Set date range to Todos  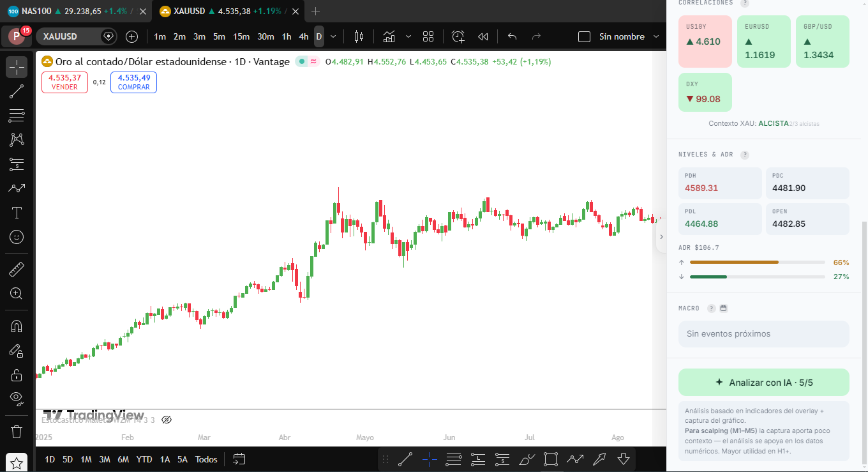pos(206,459)
